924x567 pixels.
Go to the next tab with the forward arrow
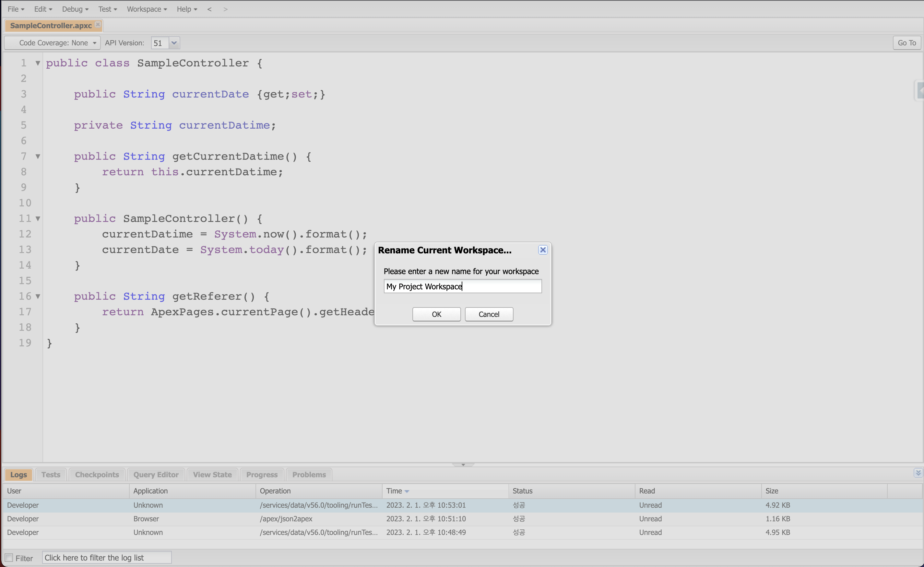coord(225,9)
